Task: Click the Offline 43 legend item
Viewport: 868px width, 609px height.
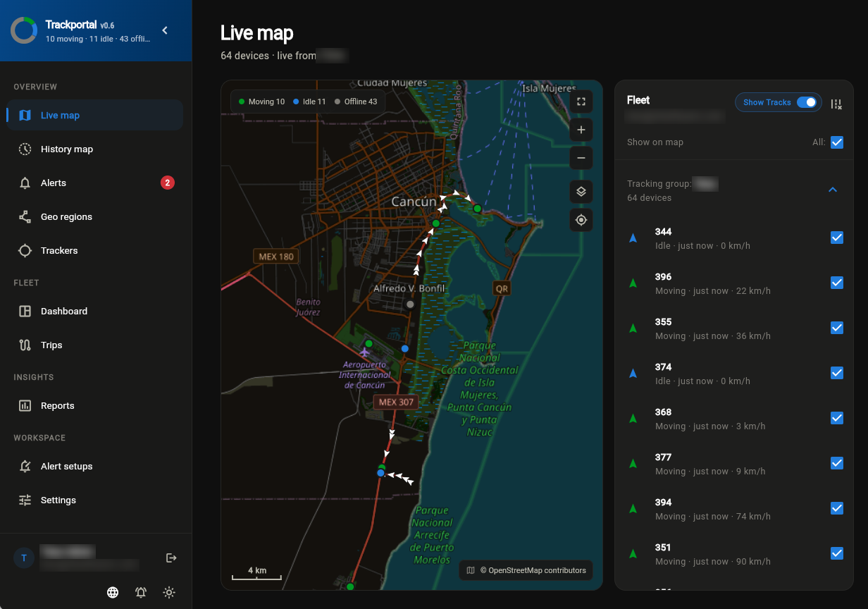Action: (x=356, y=101)
